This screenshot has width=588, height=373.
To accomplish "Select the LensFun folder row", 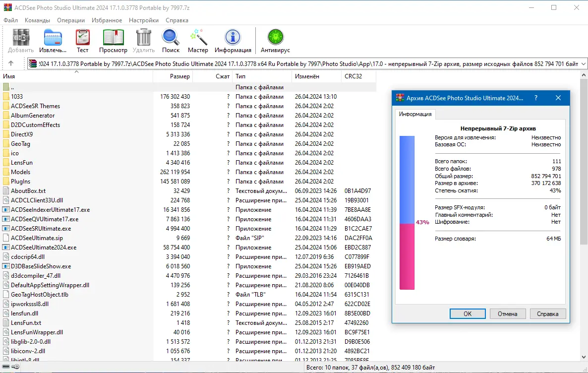I will pyautogui.click(x=188, y=163).
